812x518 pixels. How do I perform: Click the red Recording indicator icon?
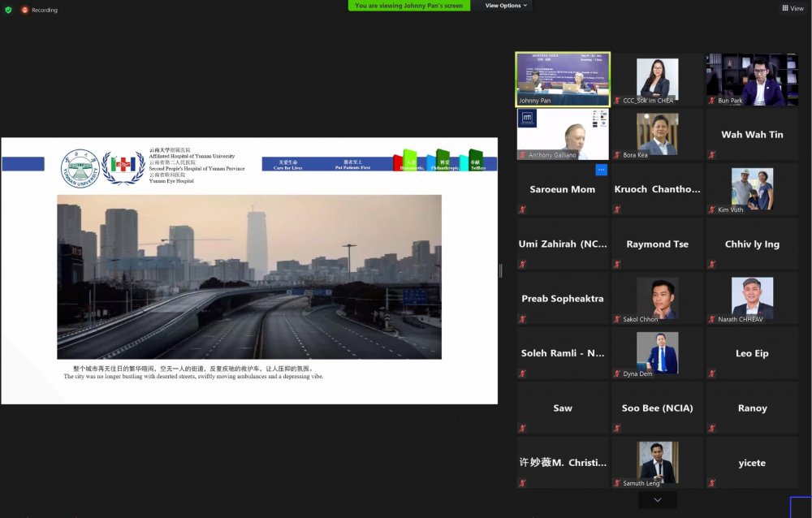(24, 10)
